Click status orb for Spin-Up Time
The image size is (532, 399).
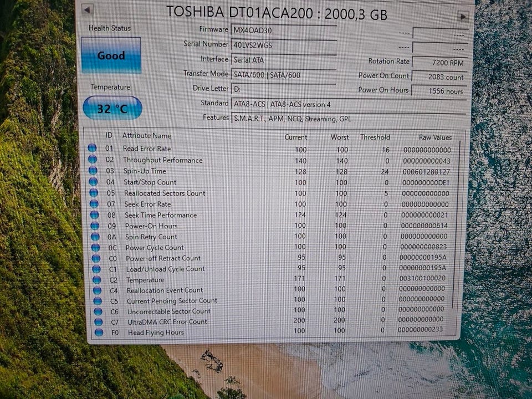point(93,170)
